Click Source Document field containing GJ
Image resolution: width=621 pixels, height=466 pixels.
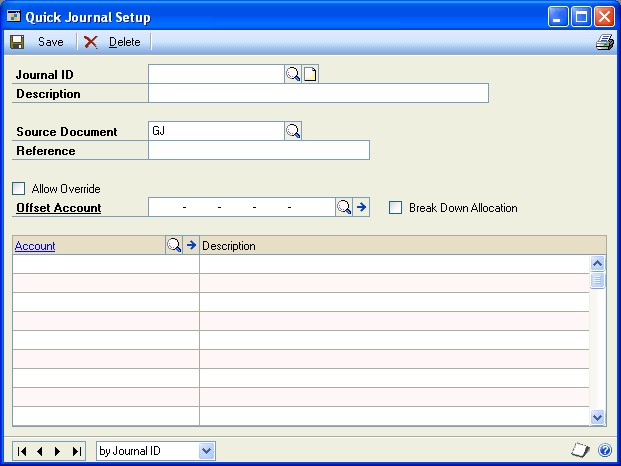[x=216, y=131]
